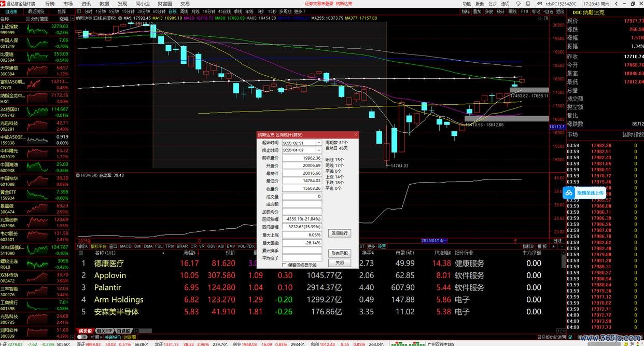Viewport: 644px width, 346px height.
Task: Click the 区间排行 button
Action: [x=340, y=233]
